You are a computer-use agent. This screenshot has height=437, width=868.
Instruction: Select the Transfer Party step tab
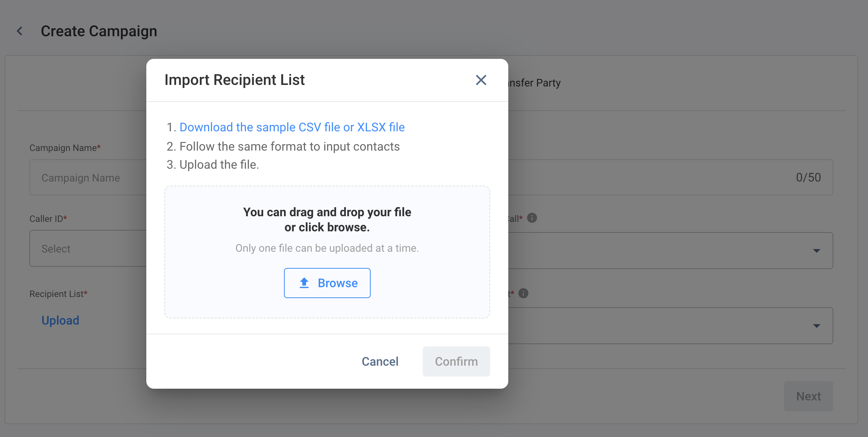(534, 83)
